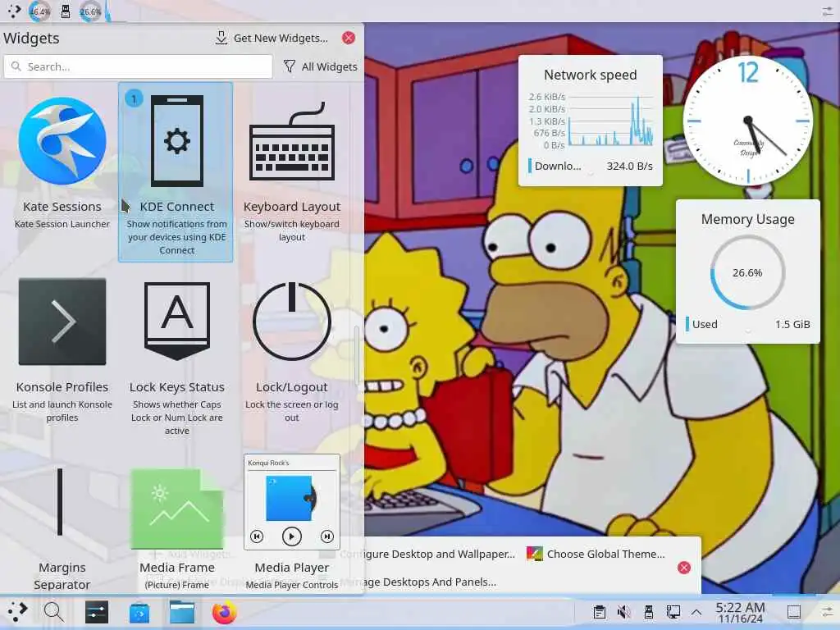Open application launcher in bottom taskbar
This screenshot has height=630, width=840.
18,611
